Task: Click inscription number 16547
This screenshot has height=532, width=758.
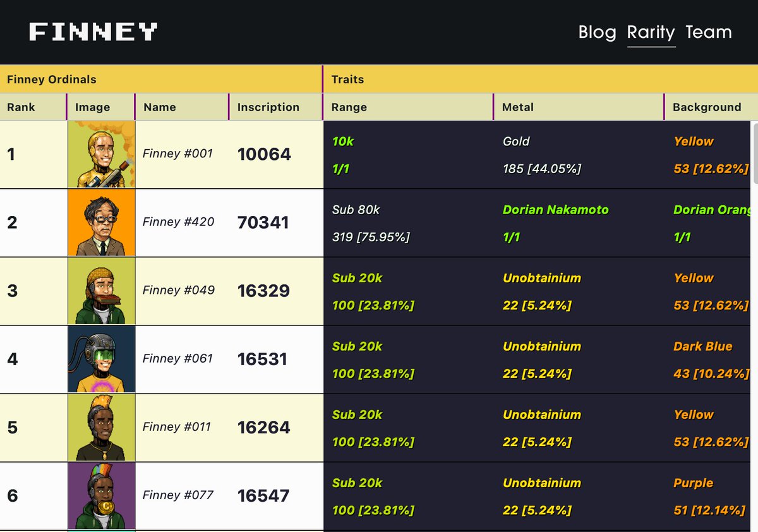Action: coord(263,495)
